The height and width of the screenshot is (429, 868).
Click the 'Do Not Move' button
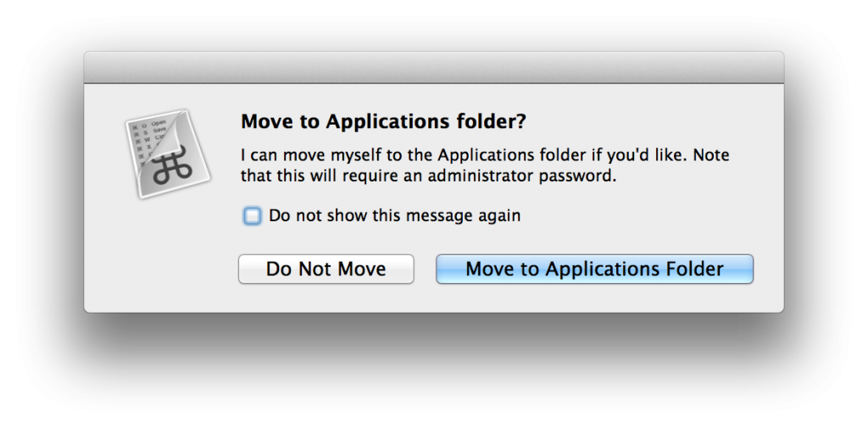coord(326,269)
